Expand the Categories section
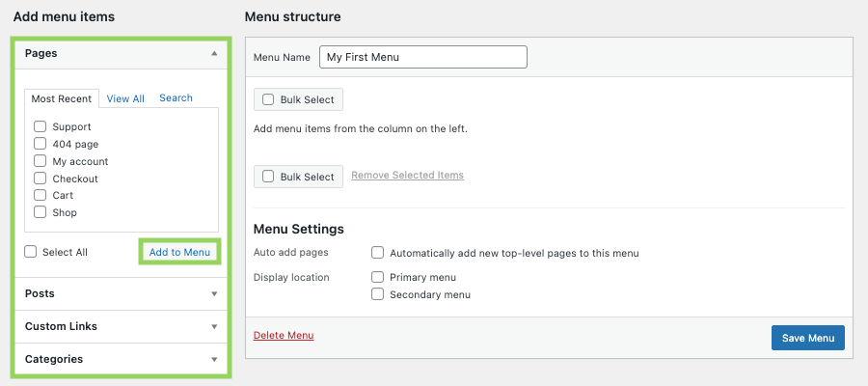 (214, 359)
